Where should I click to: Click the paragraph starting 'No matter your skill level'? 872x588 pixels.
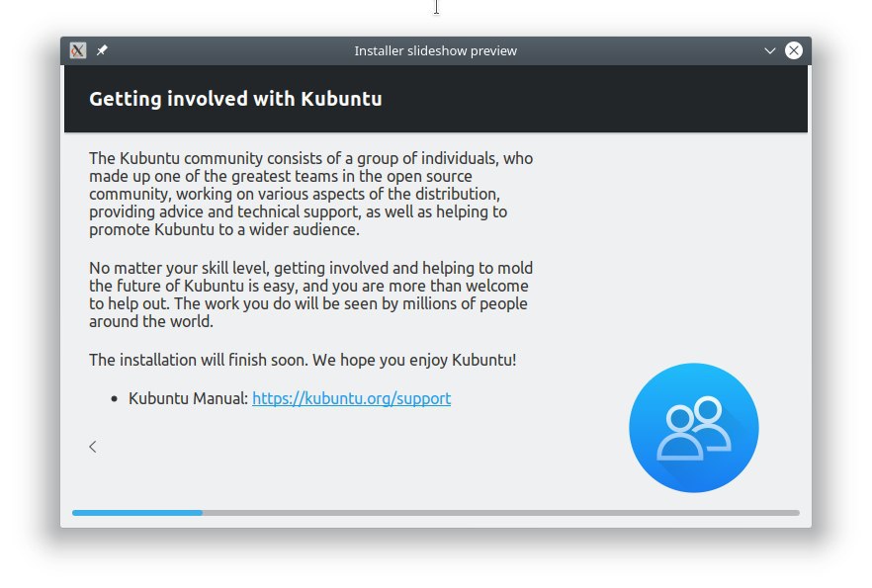(310, 294)
